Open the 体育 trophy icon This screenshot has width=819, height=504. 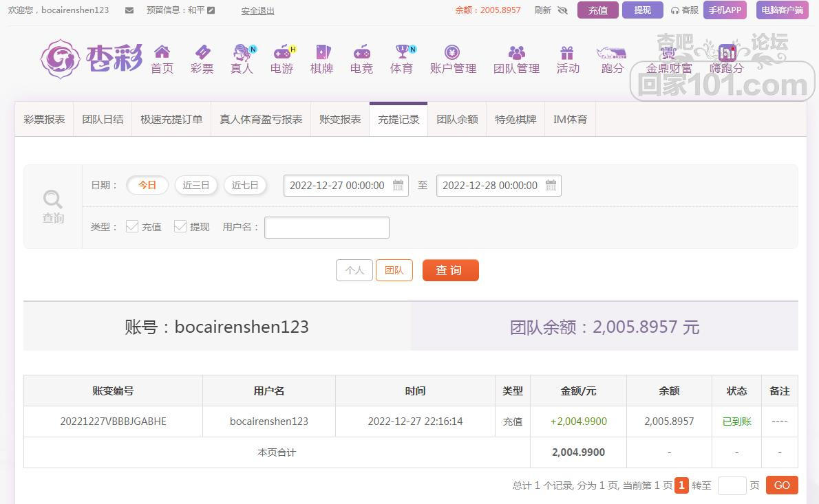[x=401, y=52]
